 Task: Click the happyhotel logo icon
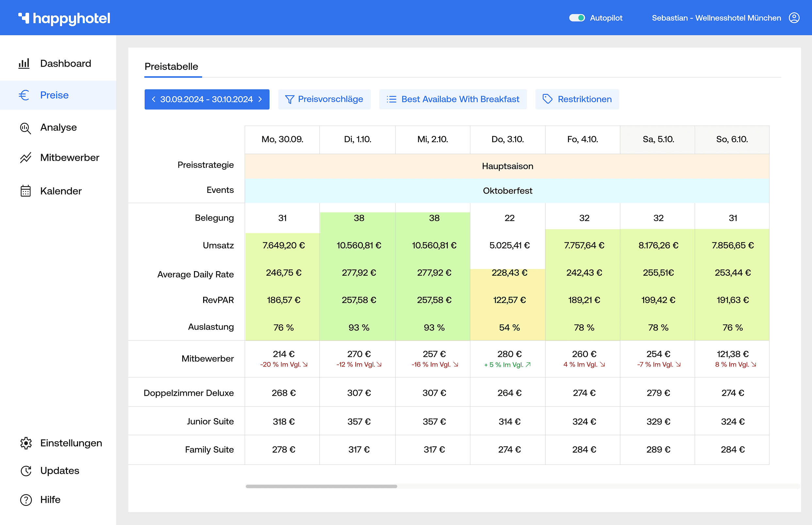[x=24, y=18]
